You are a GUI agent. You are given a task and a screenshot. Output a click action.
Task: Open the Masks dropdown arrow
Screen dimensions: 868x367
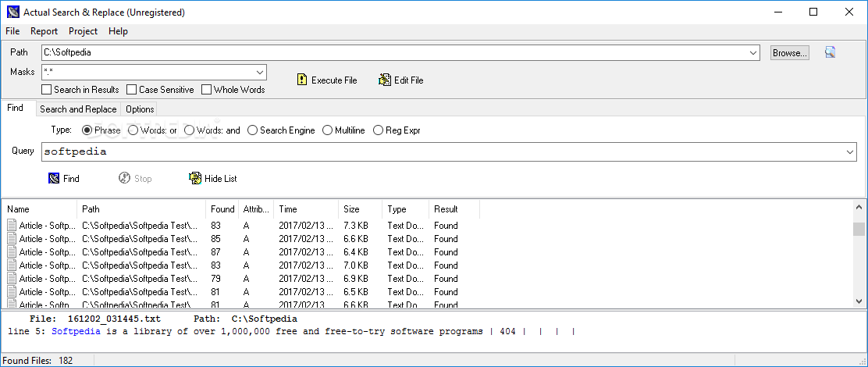[x=260, y=72]
